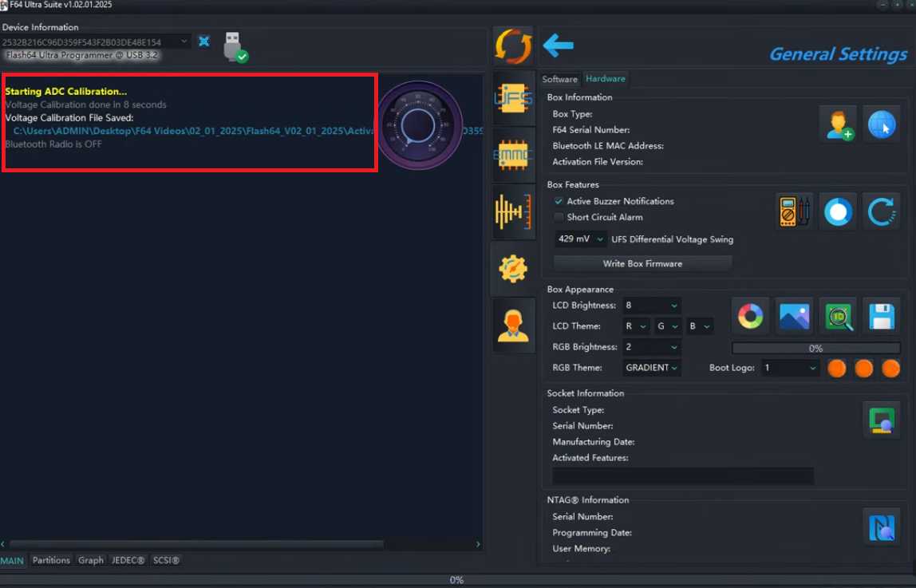916x588 pixels.
Task: Open the LCD Theme G dropdown
Action: pos(668,326)
